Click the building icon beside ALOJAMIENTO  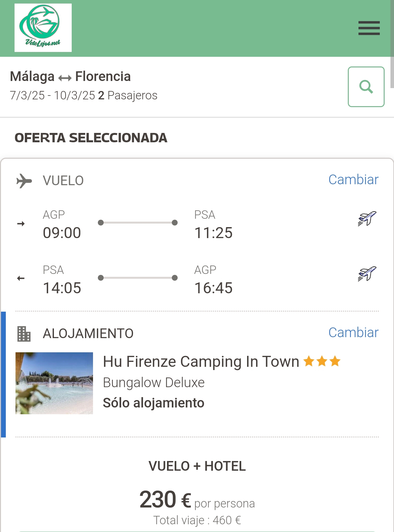pos(24,334)
